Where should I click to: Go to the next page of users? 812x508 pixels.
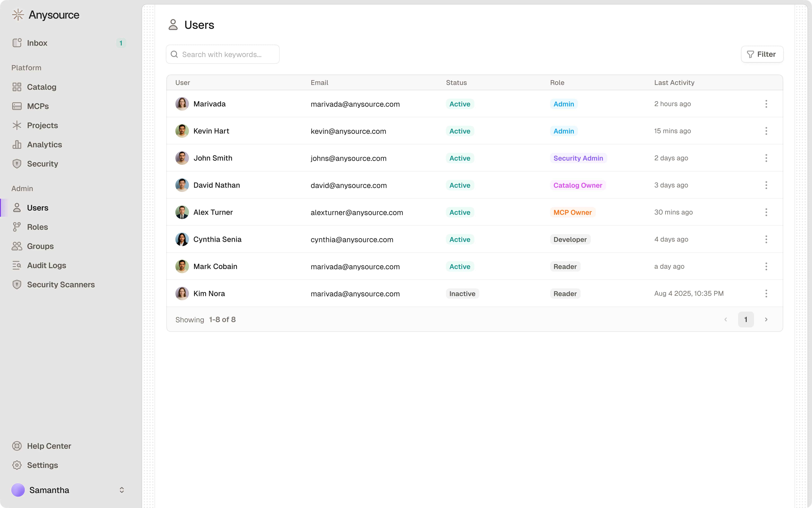[766, 319]
